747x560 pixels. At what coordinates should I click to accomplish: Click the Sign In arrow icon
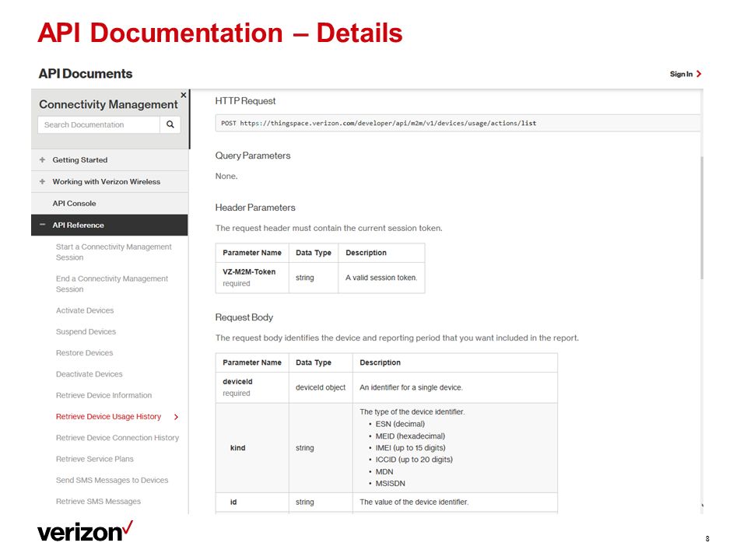point(699,74)
